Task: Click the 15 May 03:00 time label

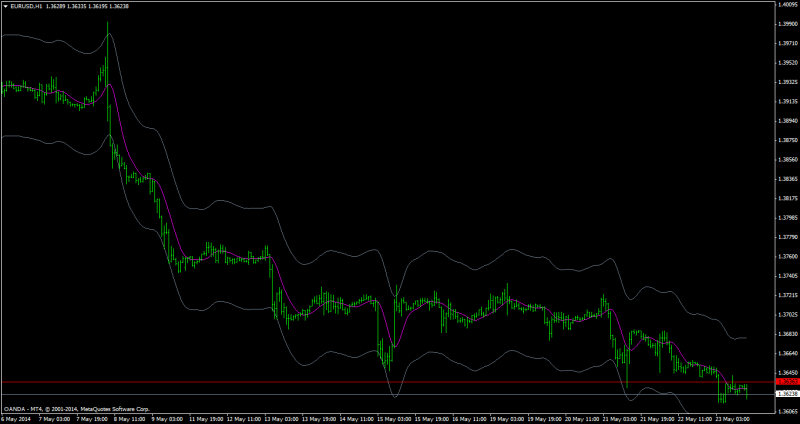Action: [393, 419]
